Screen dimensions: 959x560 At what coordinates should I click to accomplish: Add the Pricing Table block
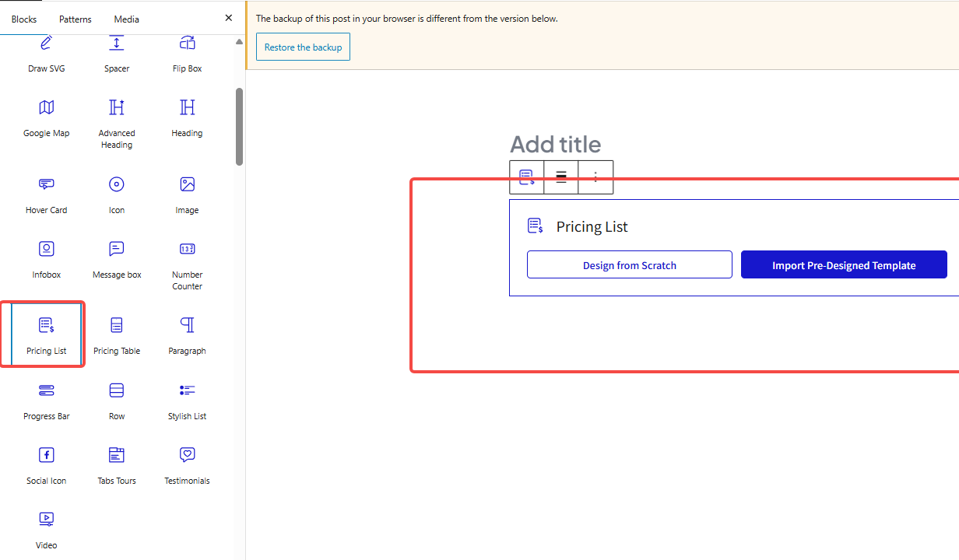(x=117, y=336)
